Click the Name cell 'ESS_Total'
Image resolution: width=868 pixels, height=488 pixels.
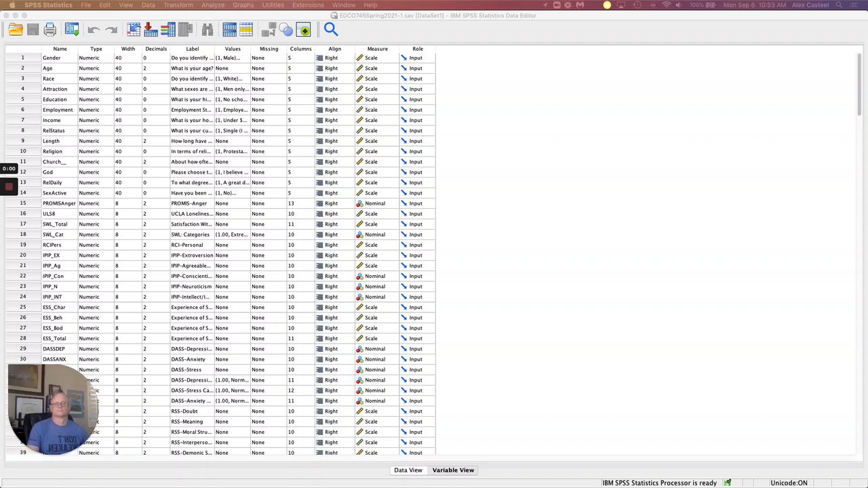tap(60, 338)
